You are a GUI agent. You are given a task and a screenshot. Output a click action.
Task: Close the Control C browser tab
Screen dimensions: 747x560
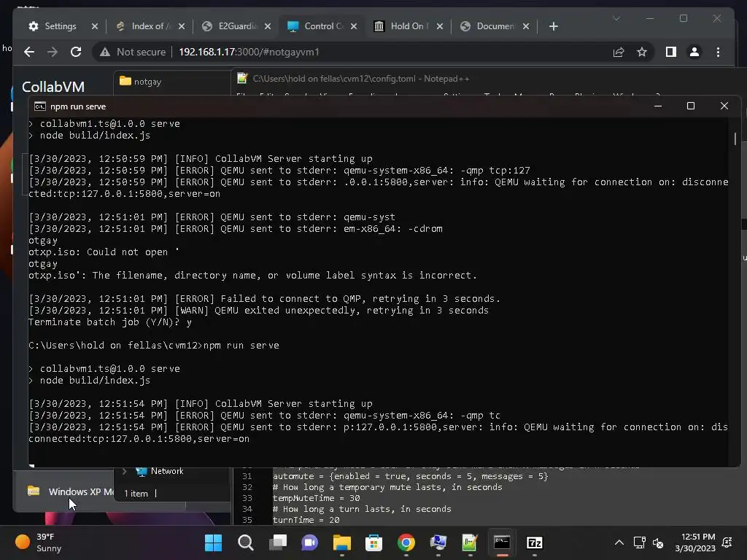354,26
